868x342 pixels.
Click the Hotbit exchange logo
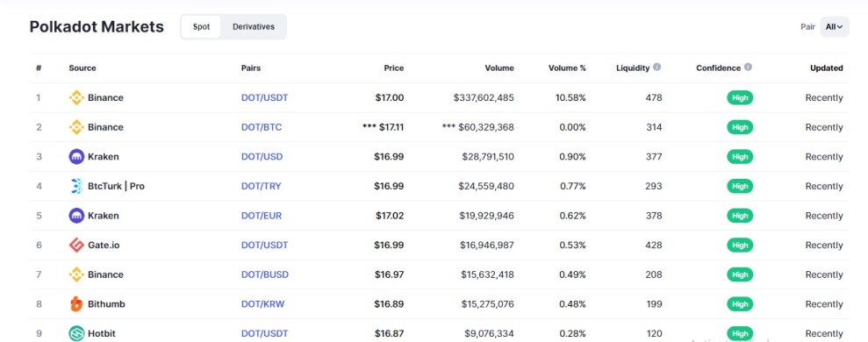click(x=76, y=334)
